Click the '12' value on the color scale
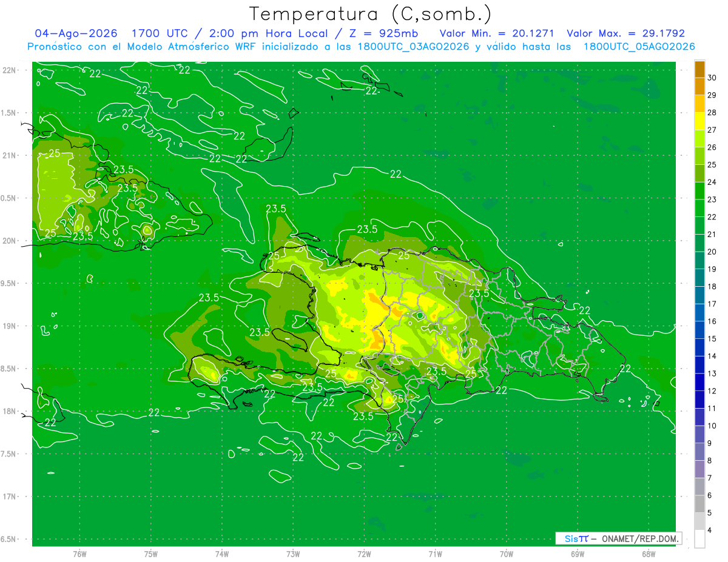Viewport: 728px width, 562px height. click(712, 391)
